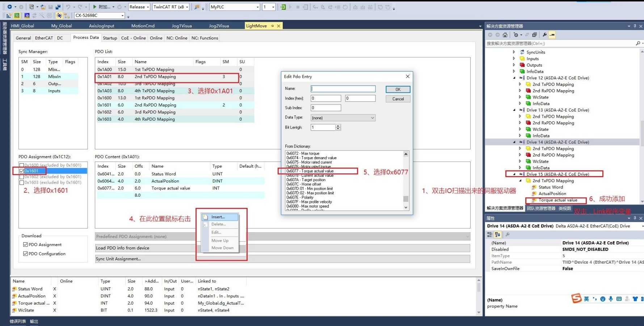Open the 团队资源管理器 panel tab

coord(541,208)
